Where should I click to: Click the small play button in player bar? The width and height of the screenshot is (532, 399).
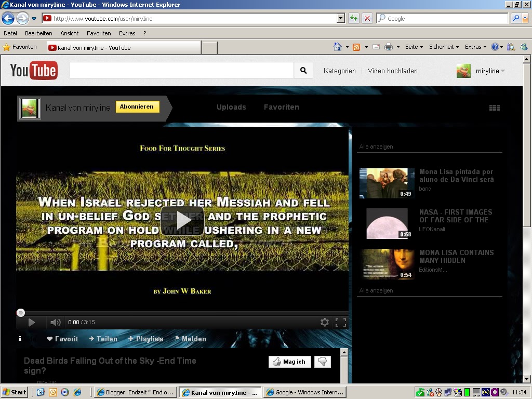[32, 322]
